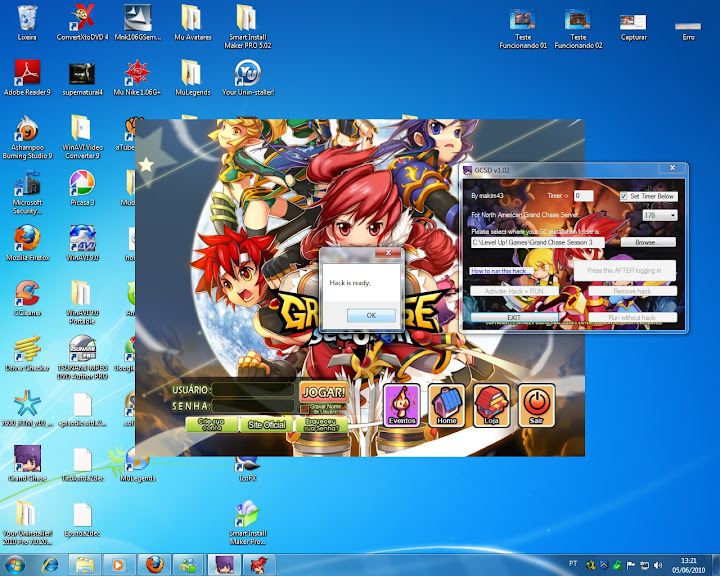Click Activate Hack + RUN button
The height and width of the screenshot is (576, 720).
click(514, 291)
